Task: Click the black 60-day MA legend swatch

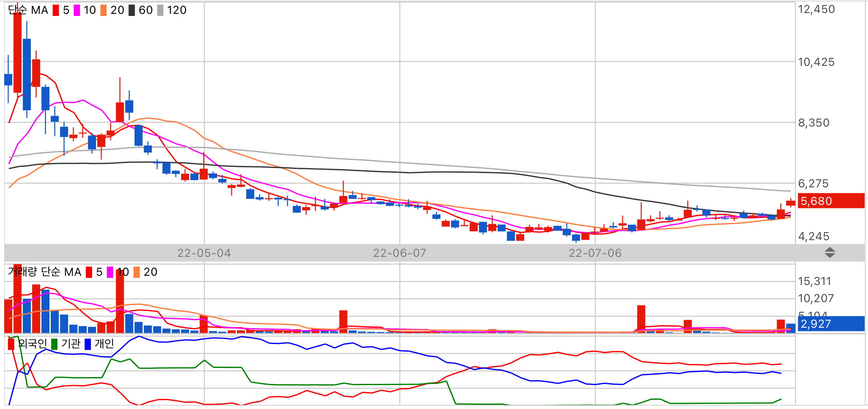Action: pos(132,10)
